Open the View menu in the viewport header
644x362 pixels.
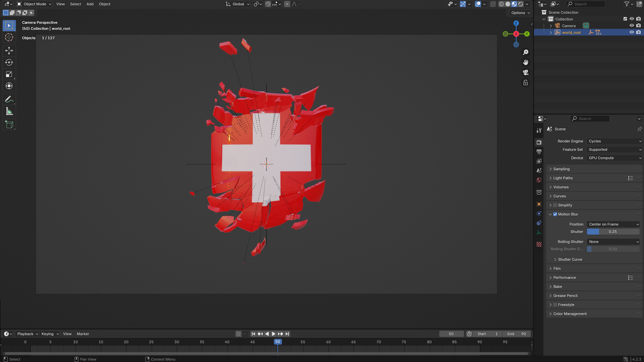tap(61, 4)
